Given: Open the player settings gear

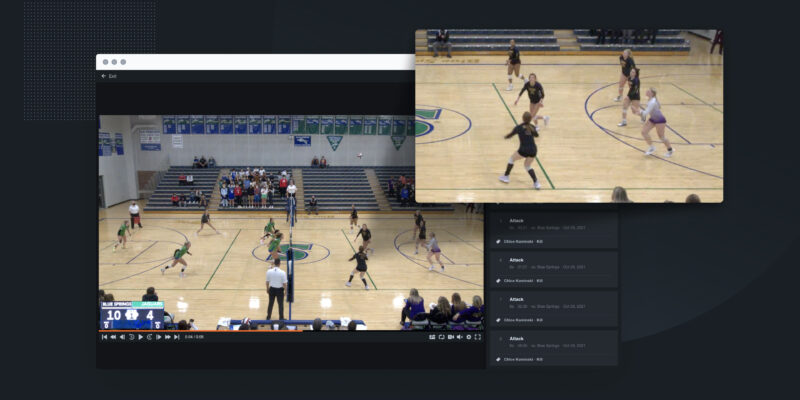Looking at the screenshot, I should [x=468, y=337].
